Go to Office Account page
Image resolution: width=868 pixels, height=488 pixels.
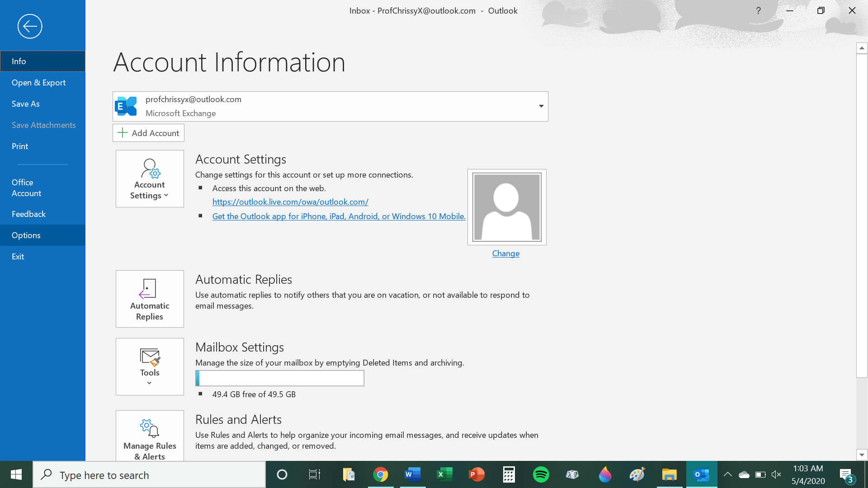(26, 188)
